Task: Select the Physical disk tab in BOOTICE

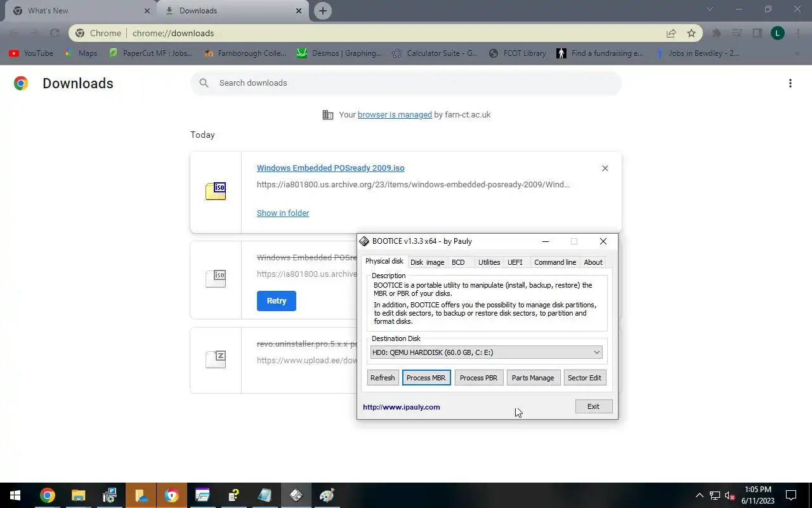Action: [384, 262]
